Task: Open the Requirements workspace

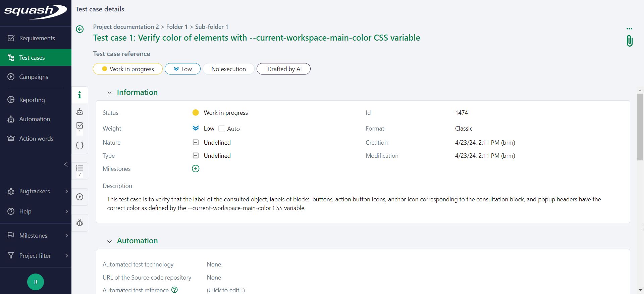Action: click(x=37, y=38)
